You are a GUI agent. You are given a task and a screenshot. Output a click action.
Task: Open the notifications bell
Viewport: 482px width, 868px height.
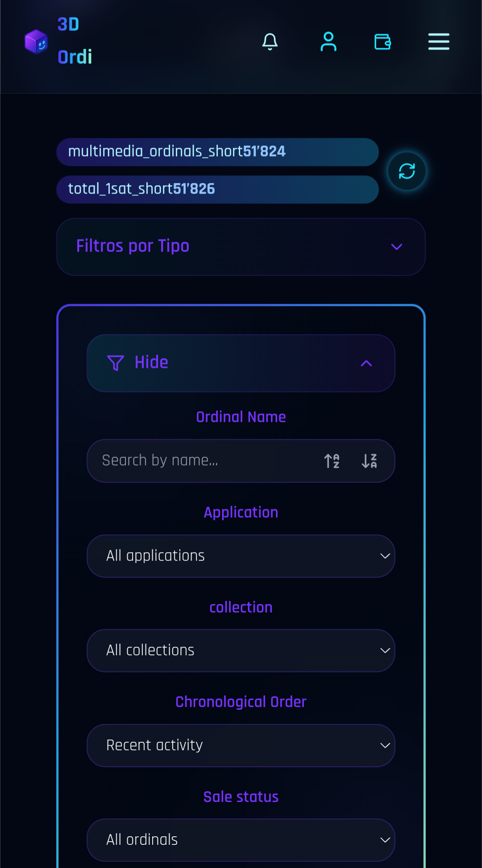270,41
